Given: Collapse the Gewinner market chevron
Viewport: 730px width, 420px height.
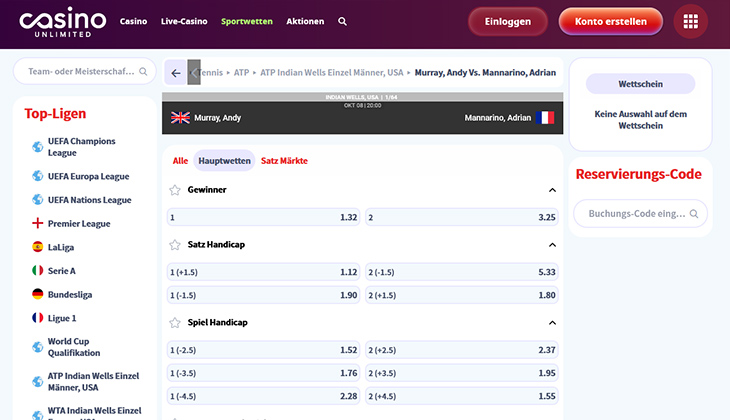Looking at the screenshot, I should click(x=552, y=190).
